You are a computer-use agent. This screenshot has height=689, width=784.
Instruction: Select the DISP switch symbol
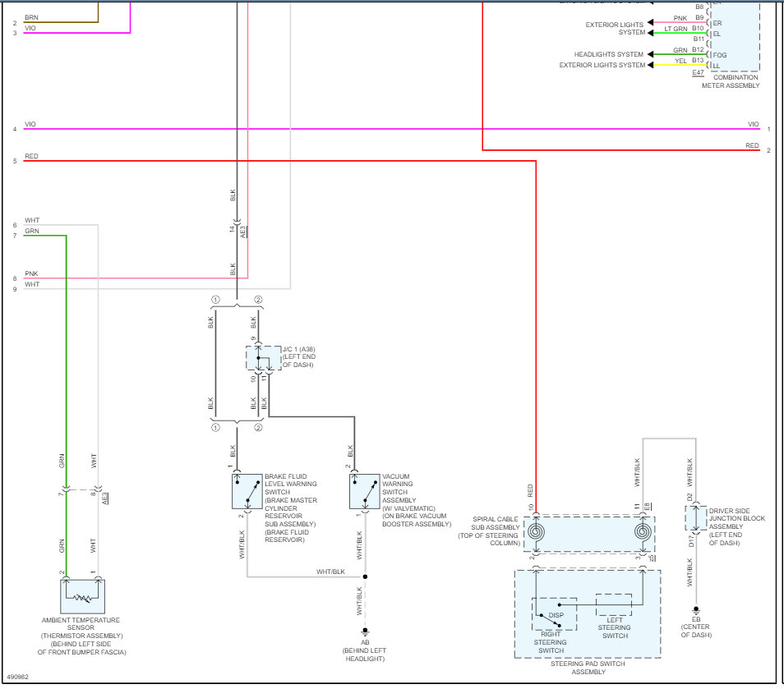tap(554, 614)
